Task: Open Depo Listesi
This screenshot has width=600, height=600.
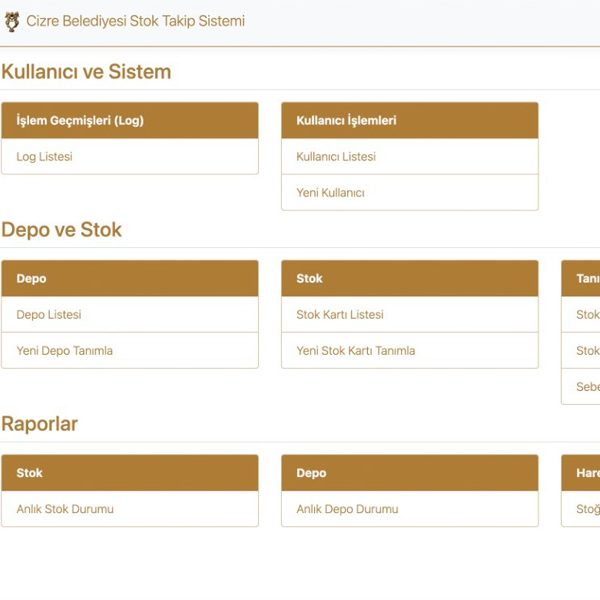Action: 49,315
